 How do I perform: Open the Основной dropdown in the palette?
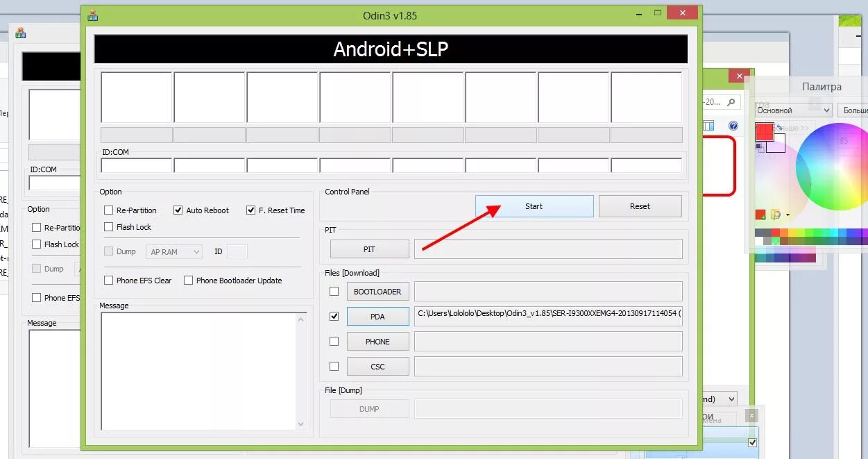[793, 110]
